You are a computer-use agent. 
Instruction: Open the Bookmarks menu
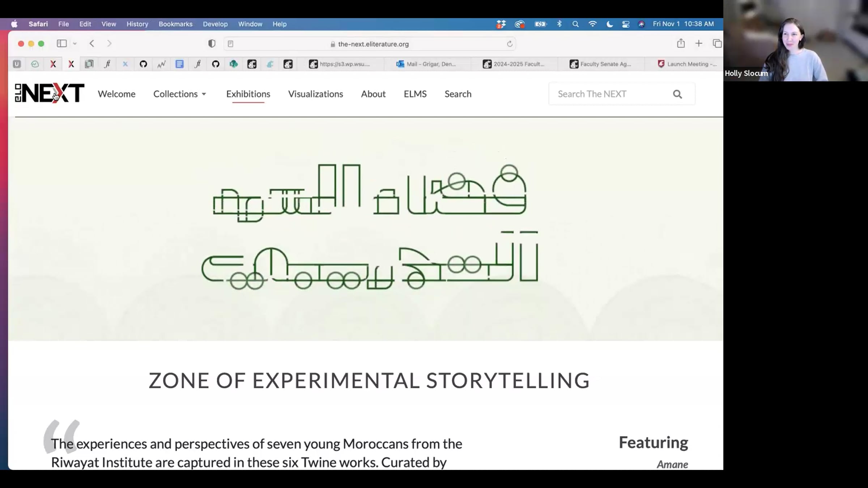[x=175, y=24]
